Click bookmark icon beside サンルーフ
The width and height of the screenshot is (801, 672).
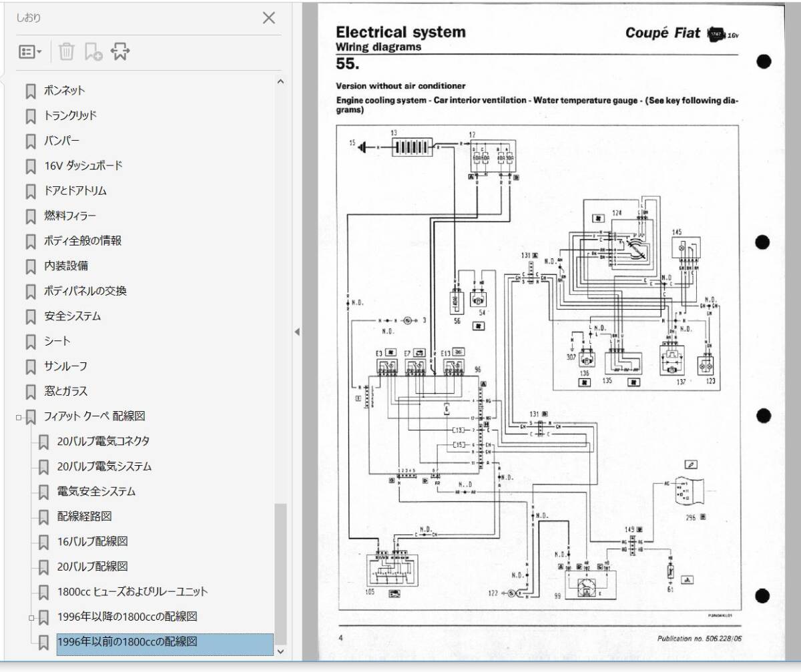coord(31,367)
